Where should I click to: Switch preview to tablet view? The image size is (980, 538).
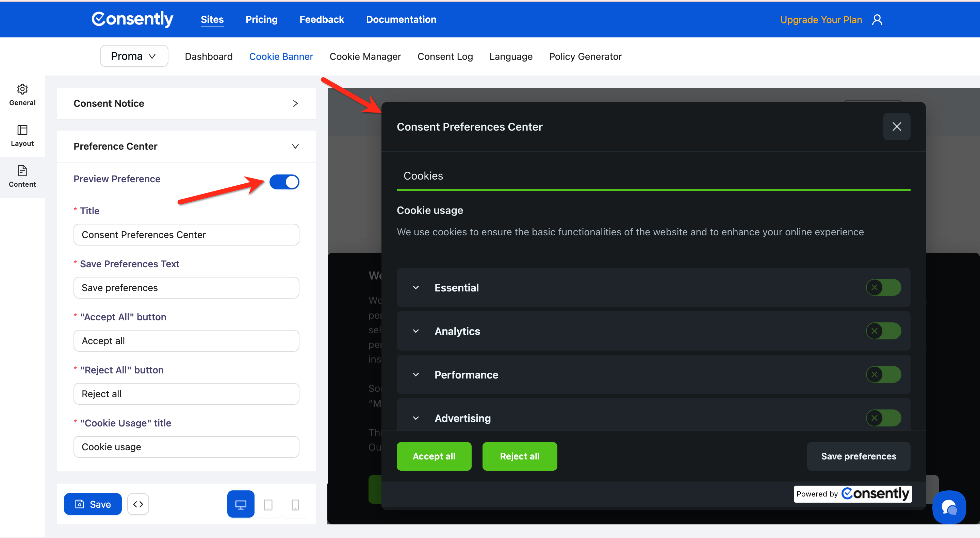pyautogui.click(x=268, y=505)
